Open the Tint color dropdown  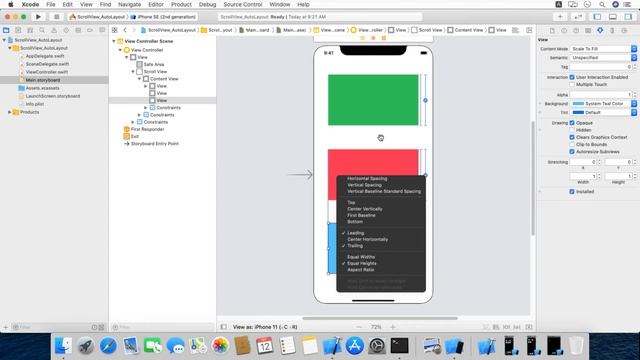(x=634, y=112)
